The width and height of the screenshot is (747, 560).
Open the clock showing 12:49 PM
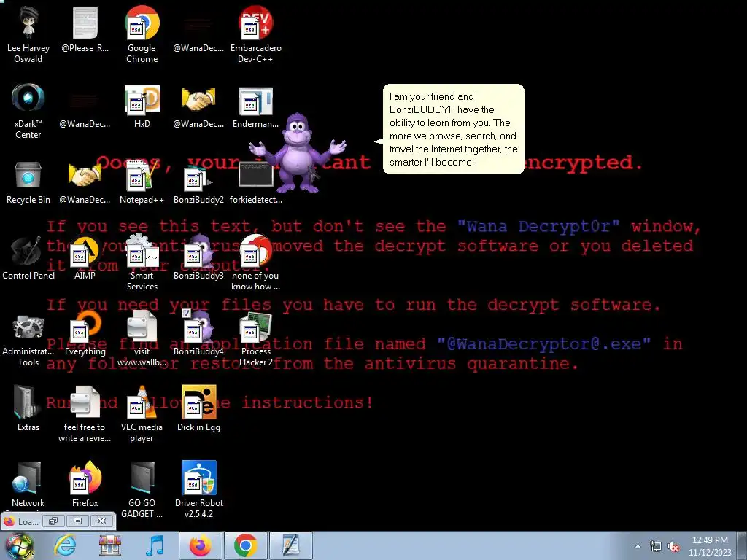[710, 546]
